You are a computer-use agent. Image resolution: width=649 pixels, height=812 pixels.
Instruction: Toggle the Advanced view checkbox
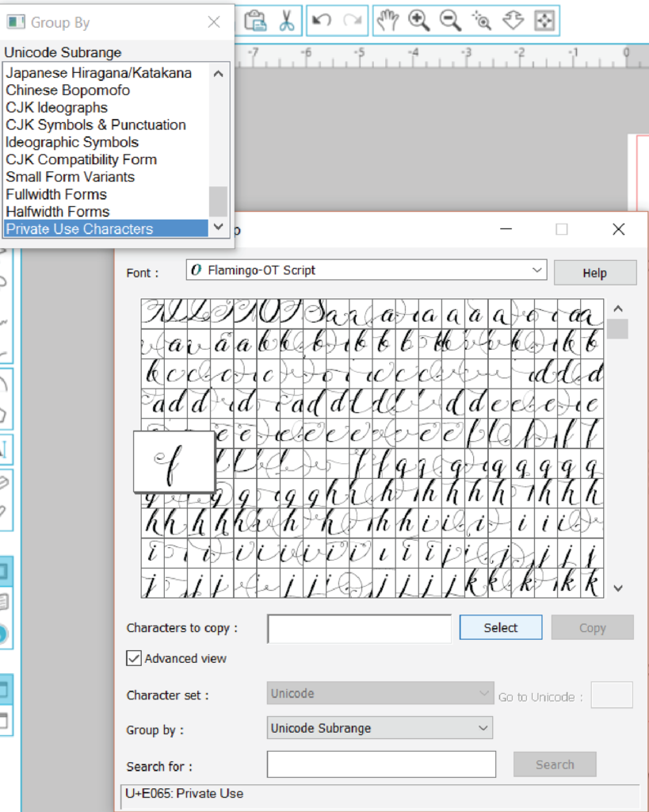tap(134, 658)
